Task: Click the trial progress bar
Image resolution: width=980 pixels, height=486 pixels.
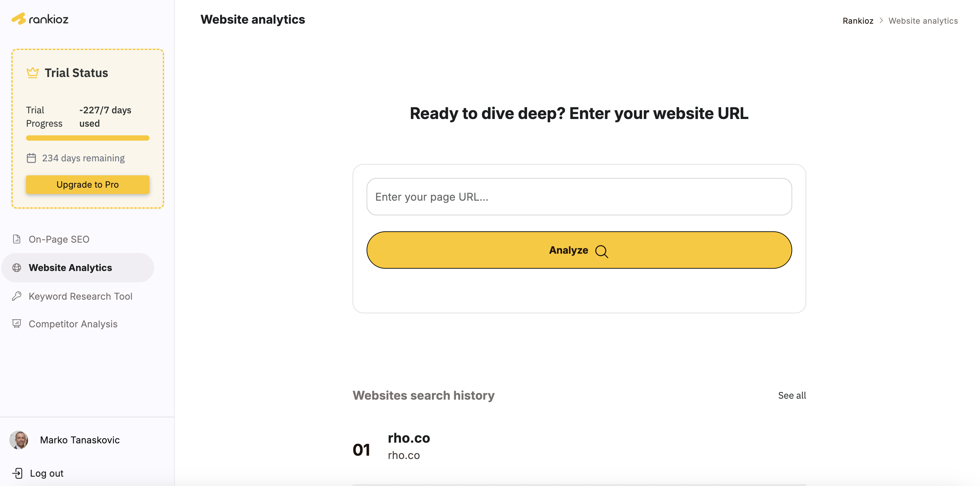Action: coord(87,138)
